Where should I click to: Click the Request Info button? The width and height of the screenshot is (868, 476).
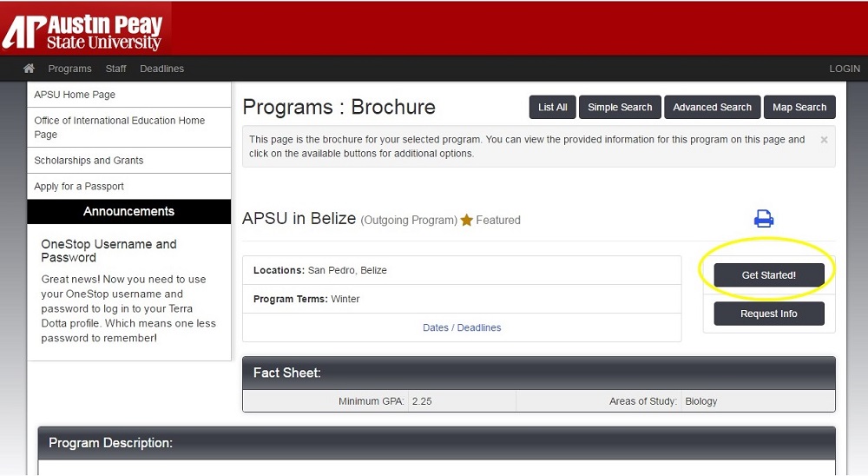[x=768, y=314]
